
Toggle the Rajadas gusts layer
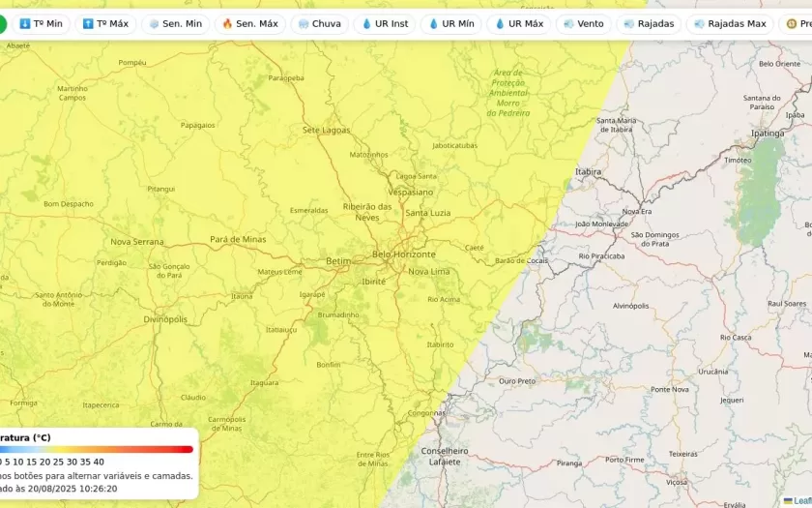tap(649, 23)
